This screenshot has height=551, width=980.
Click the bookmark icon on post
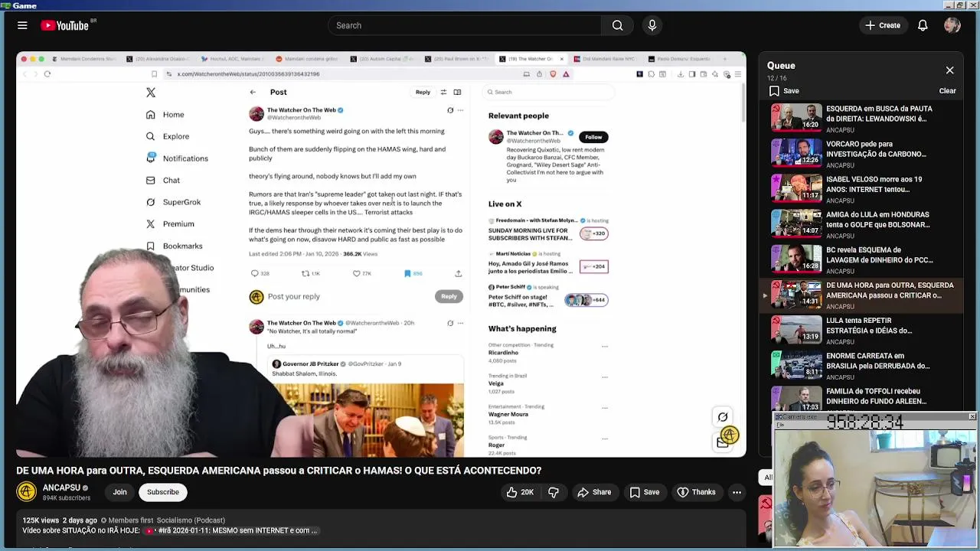[x=407, y=273]
